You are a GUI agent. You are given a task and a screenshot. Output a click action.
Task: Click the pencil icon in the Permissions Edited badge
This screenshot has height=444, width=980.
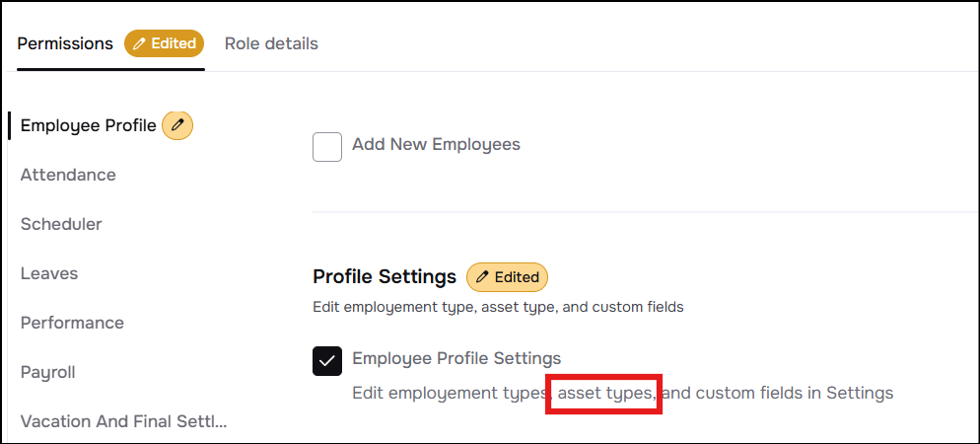(139, 43)
